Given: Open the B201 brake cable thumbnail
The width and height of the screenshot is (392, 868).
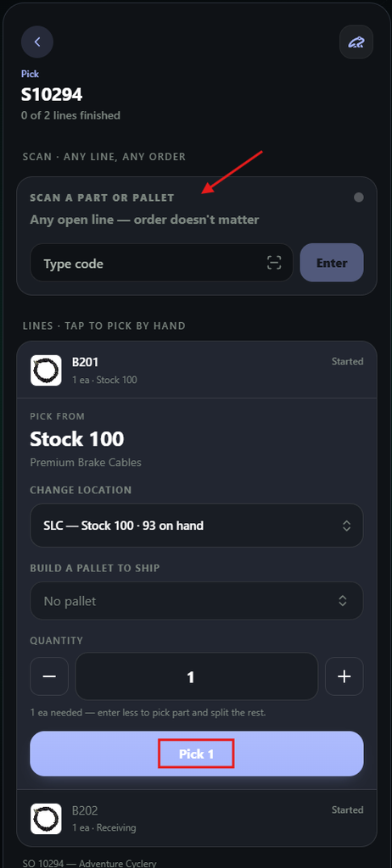Looking at the screenshot, I should 46,370.
